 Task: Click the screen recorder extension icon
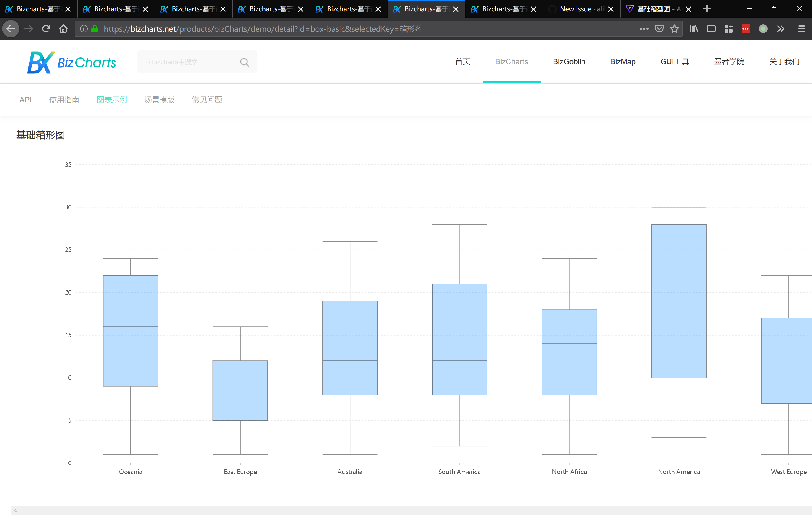764,29
